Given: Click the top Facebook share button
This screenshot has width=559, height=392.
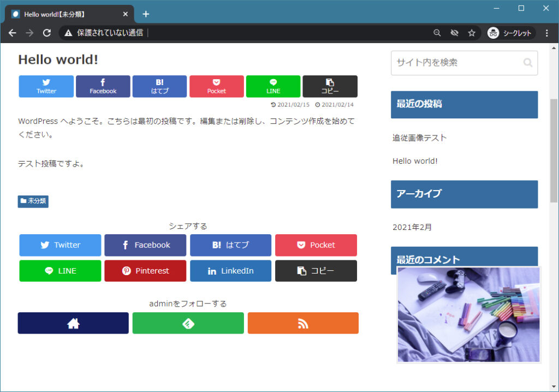Looking at the screenshot, I should 103,86.
